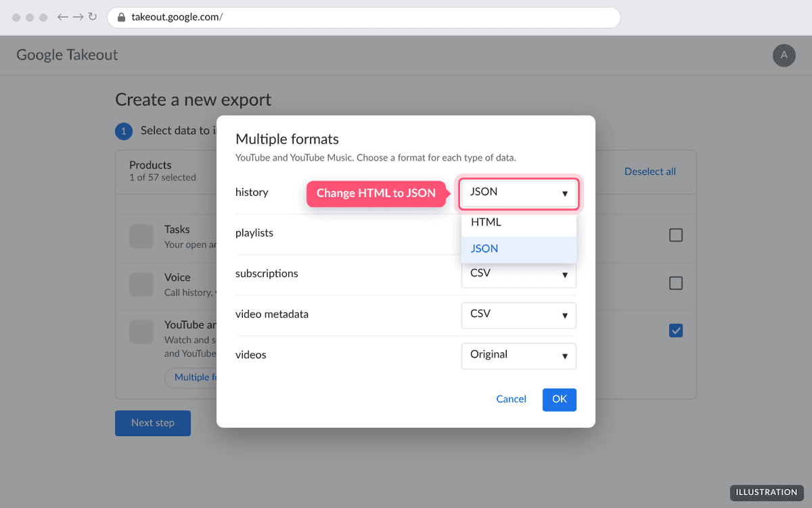Click the '1 of 57 selected' text

(x=162, y=177)
